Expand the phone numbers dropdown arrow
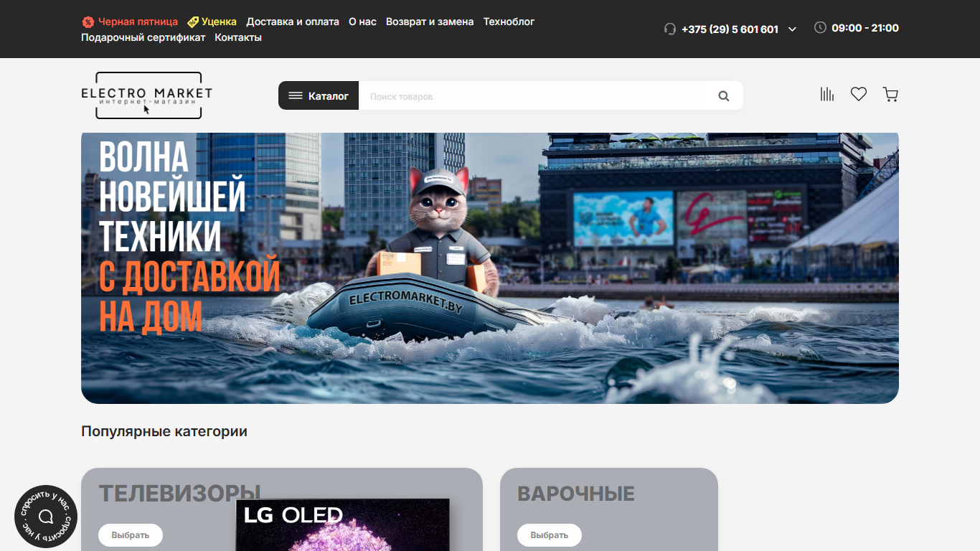Image resolution: width=980 pixels, height=551 pixels. point(792,29)
